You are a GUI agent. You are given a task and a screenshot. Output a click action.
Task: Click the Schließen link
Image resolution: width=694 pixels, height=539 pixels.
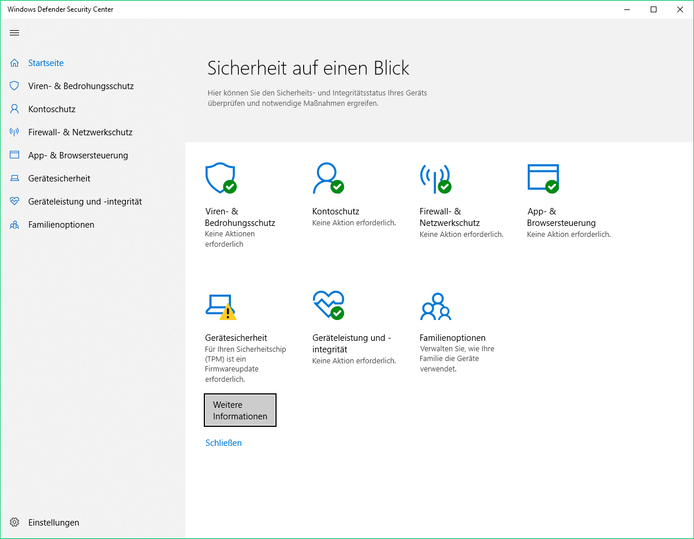[223, 443]
